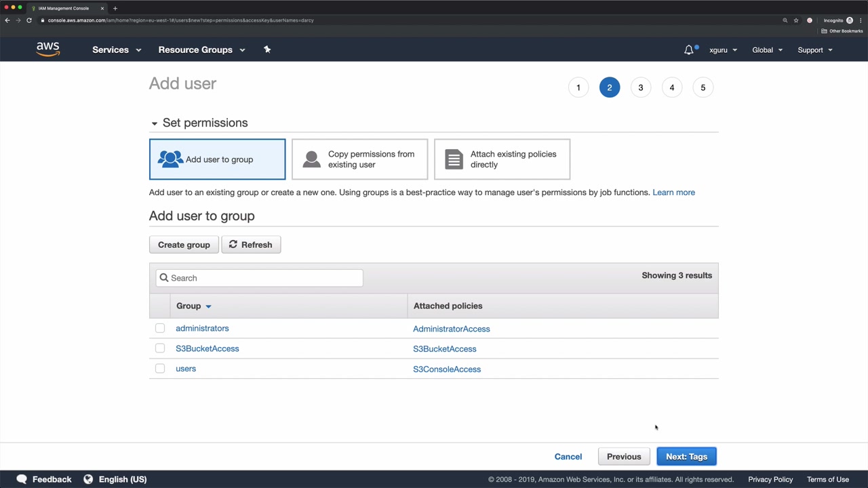The height and width of the screenshot is (488, 868).
Task: Open the S3BucketAccess group link
Action: (x=208, y=348)
